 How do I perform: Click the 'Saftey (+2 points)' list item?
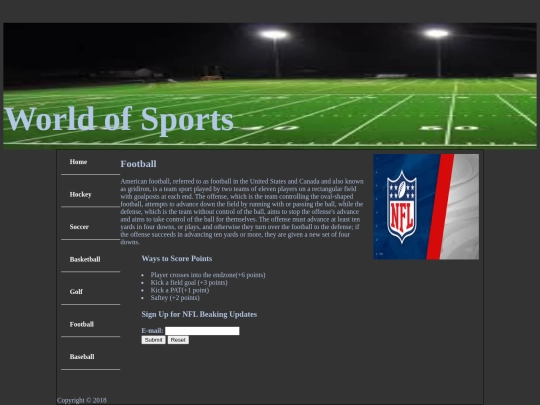coord(175,298)
